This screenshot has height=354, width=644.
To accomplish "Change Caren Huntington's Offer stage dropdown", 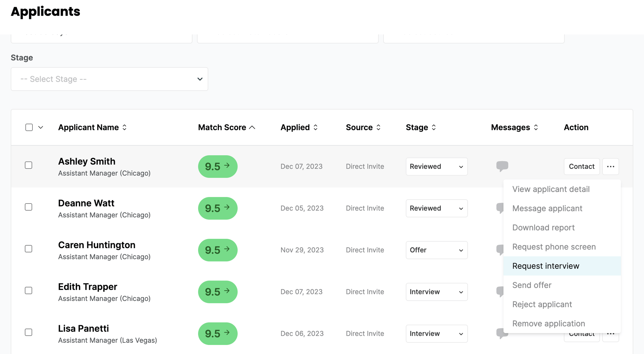I will coord(436,250).
